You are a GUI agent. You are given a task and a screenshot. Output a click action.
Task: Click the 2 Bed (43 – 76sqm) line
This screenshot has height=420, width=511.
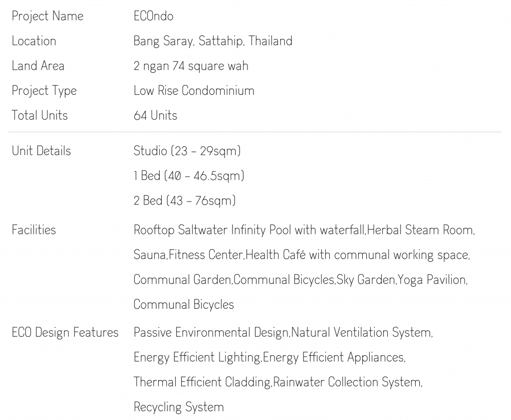(185, 201)
